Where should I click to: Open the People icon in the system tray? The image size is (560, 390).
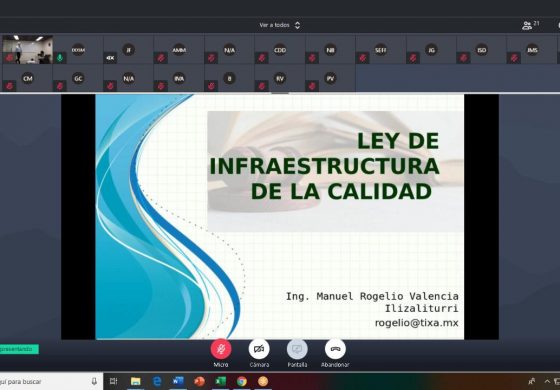coord(532,382)
